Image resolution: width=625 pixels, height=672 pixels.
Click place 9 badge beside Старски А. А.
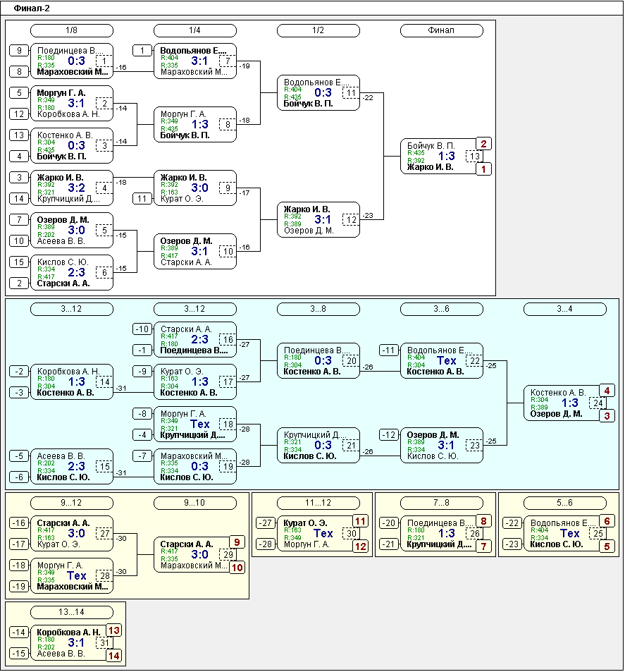click(x=237, y=542)
